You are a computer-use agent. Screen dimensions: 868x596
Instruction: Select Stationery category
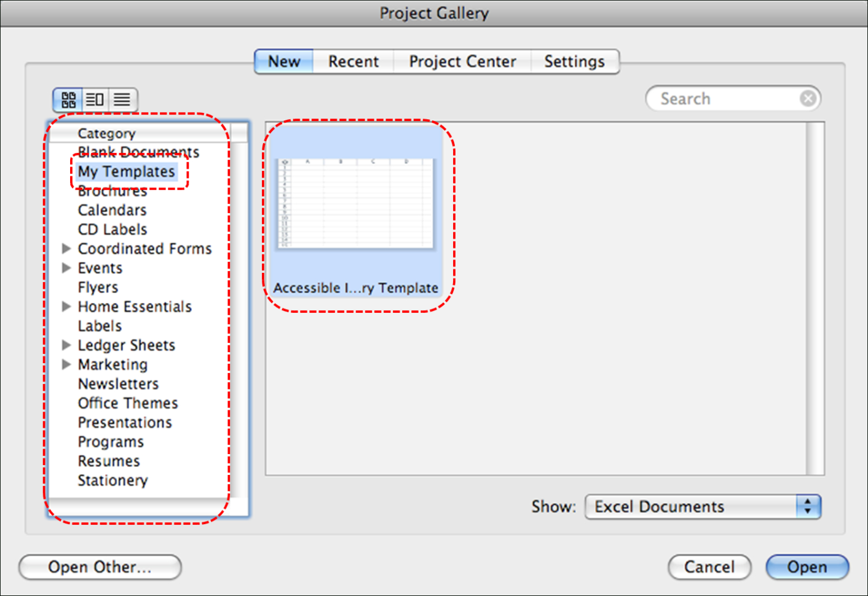[x=112, y=480]
